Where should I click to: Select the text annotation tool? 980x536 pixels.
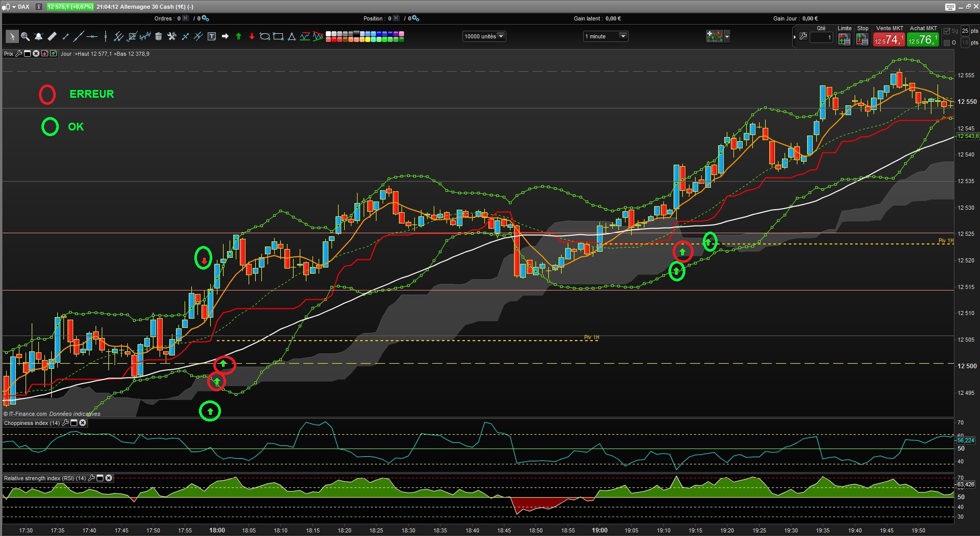tap(211, 36)
